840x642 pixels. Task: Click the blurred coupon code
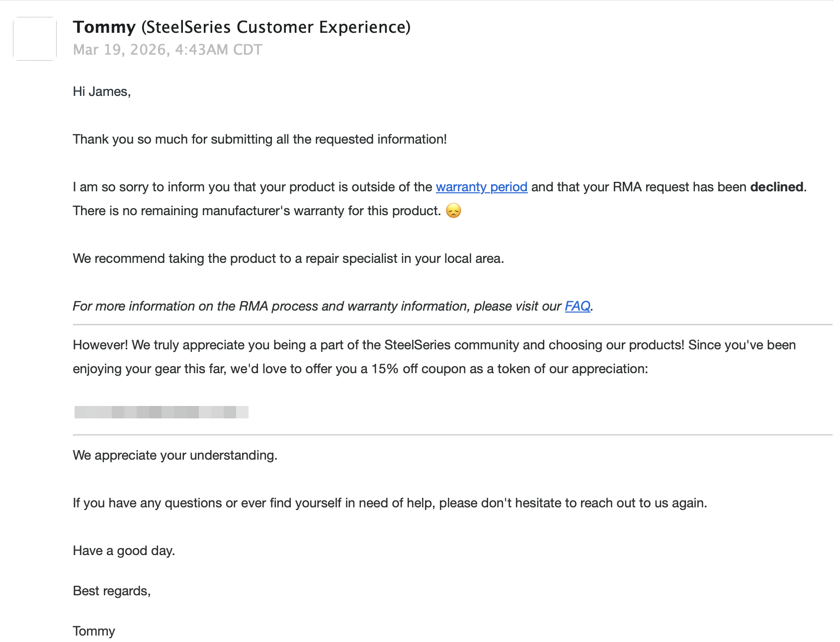tap(161, 412)
